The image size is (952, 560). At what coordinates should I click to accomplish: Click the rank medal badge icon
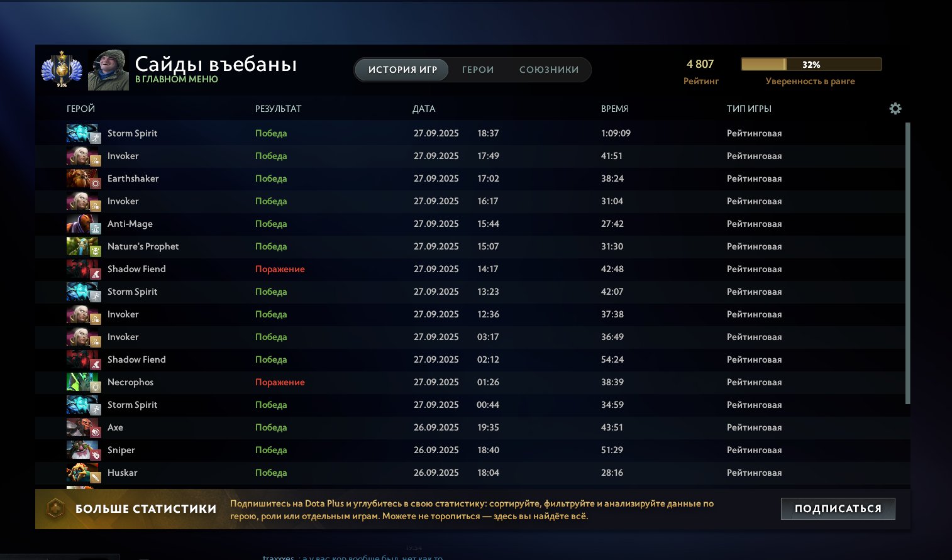pos(61,69)
